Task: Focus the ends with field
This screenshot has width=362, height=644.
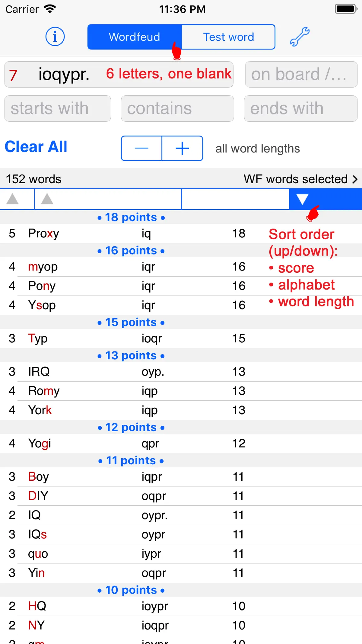Action: pyautogui.click(x=301, y=108)
